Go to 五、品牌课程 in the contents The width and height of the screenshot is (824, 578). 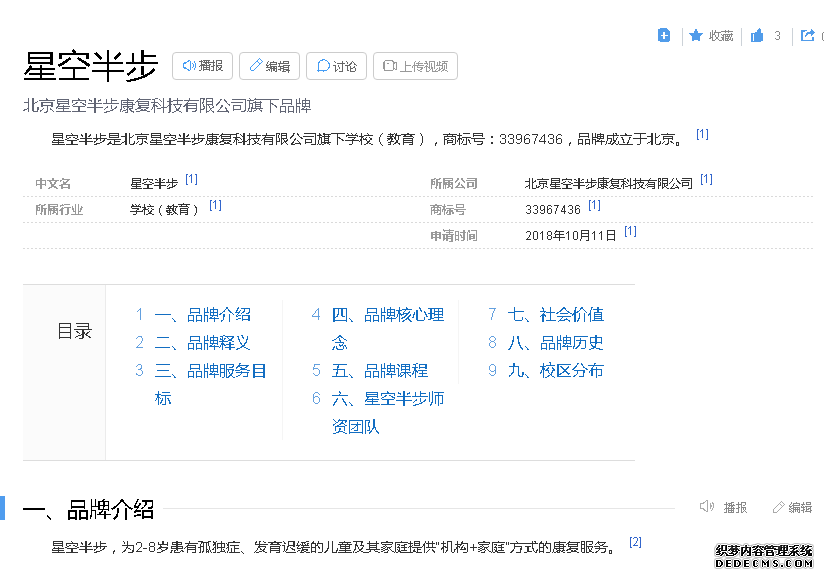click(380, 370)
